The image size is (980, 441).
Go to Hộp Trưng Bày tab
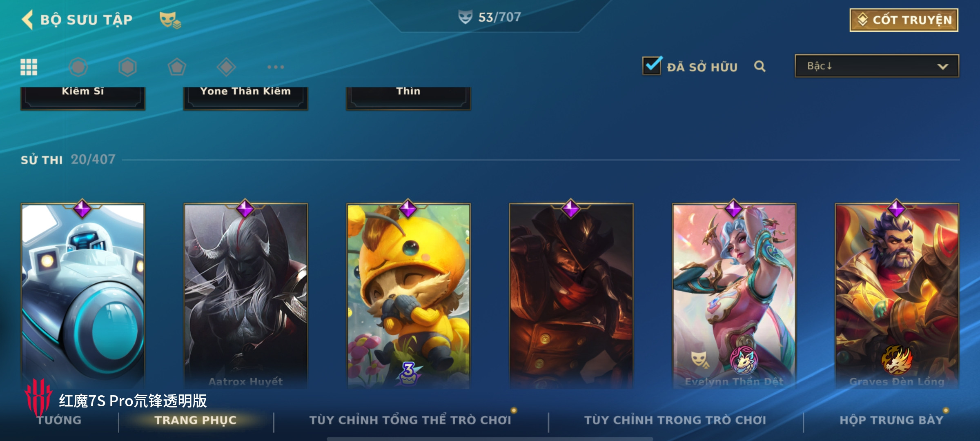pyautogui.click(x=892, y=420)
